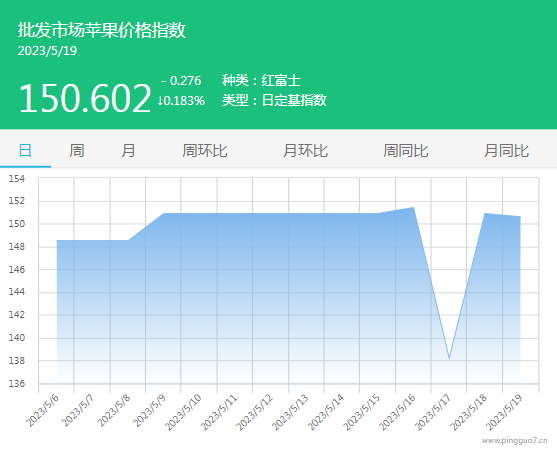Switch to the 月环比 tab
Viewport: 557px width, 450px height.
(305, 151)
